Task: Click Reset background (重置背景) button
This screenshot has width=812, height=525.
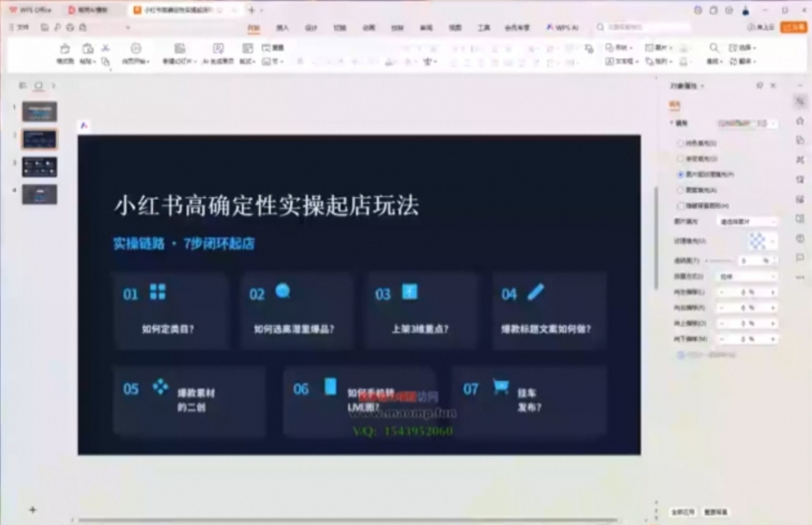Action: tap(717, 511)
